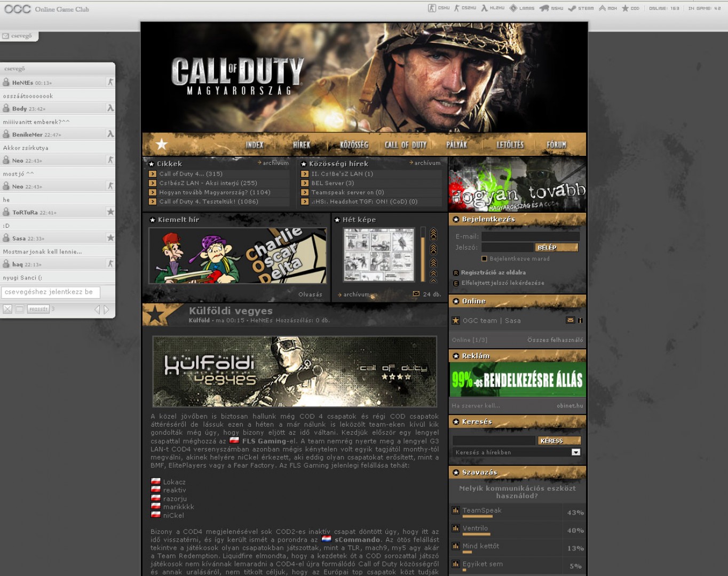Open the LAMAS site icon
Viewport: 728px width, 576px height.
click(x=513, y=8)
